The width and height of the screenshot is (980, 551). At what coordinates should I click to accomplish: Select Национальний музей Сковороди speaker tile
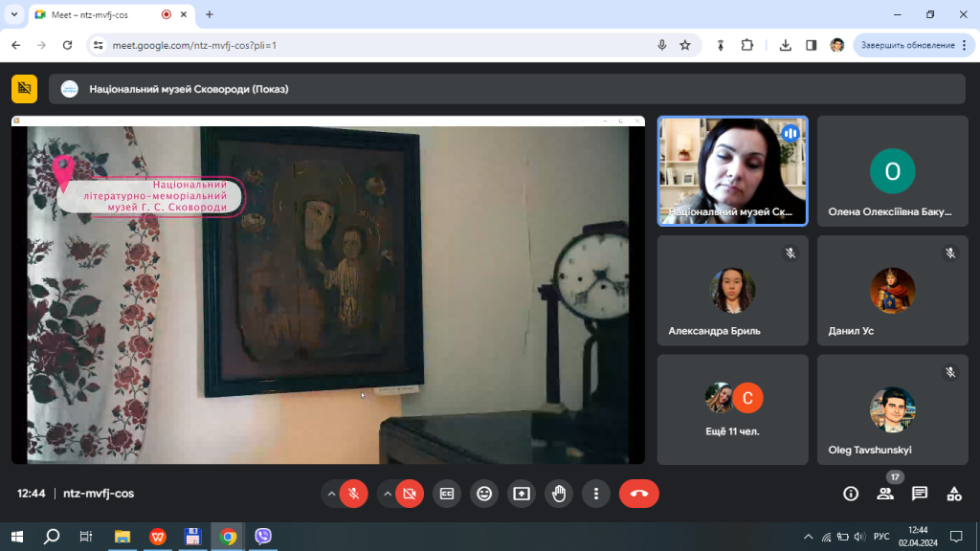pyautogui.click(x=732, y=171)
